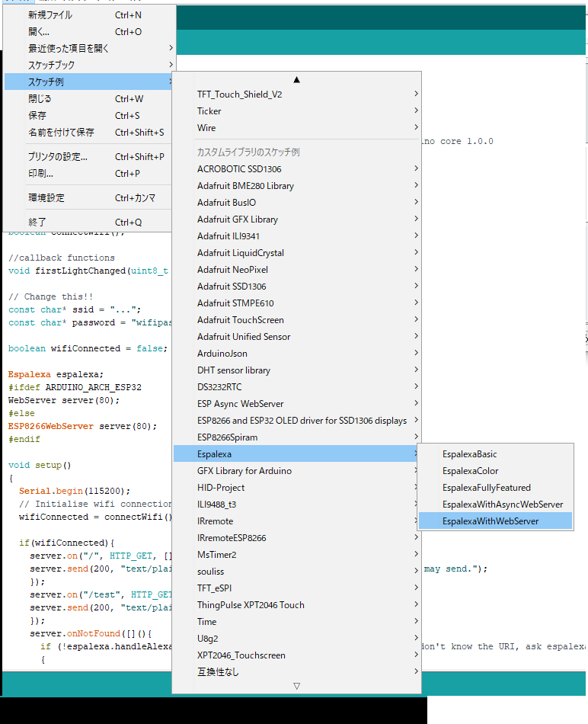Select ArduinoJson examples entry
588x724 pixels.
coord(297,354)
